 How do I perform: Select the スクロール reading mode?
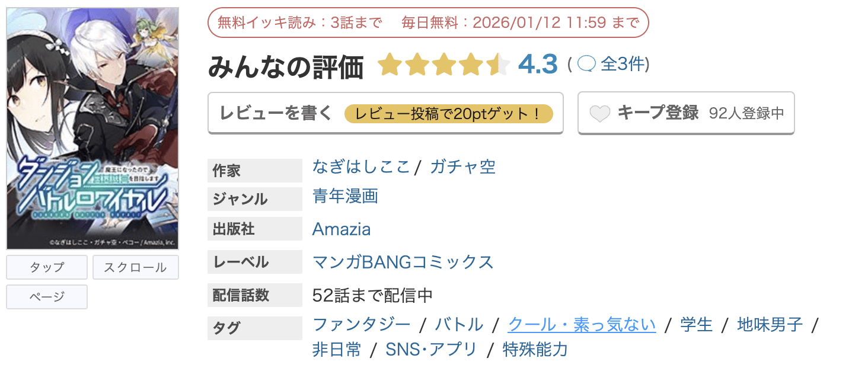coord(135,267)
